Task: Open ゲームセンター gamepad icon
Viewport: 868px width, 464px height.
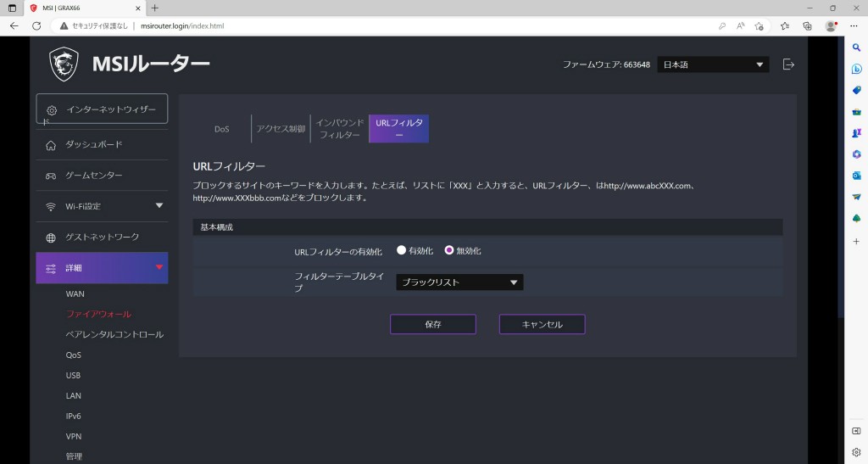Action: (50, 176)
